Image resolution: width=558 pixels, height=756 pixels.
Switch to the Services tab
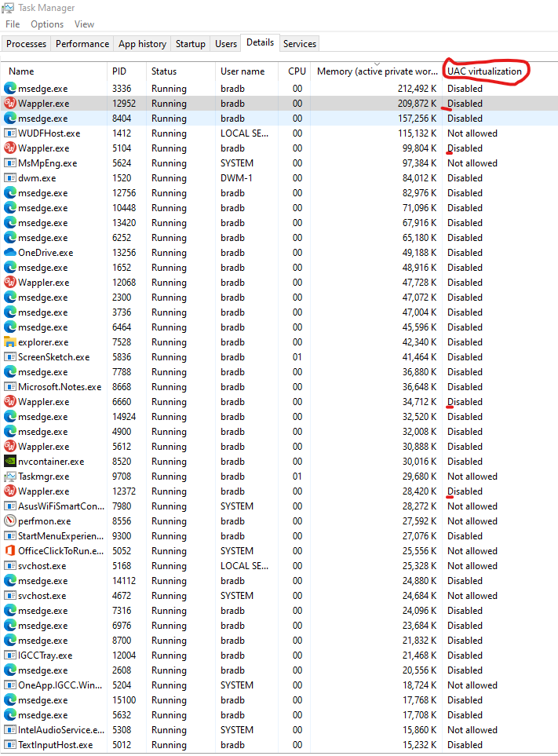[299, 43]
